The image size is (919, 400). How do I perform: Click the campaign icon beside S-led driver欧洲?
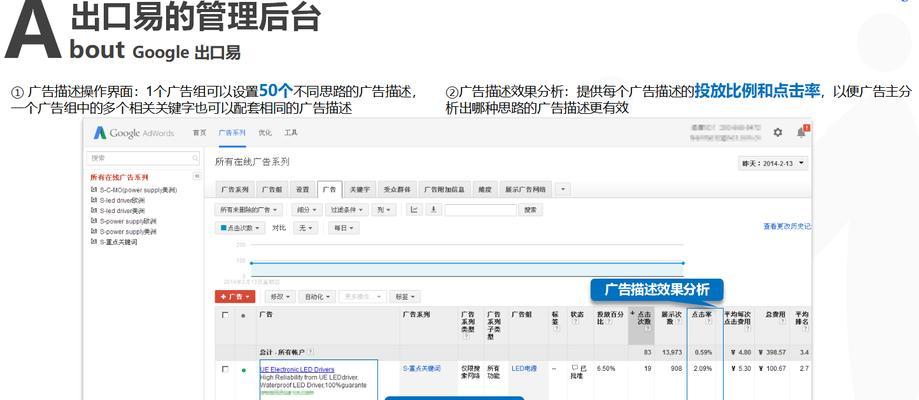point(94,200)
